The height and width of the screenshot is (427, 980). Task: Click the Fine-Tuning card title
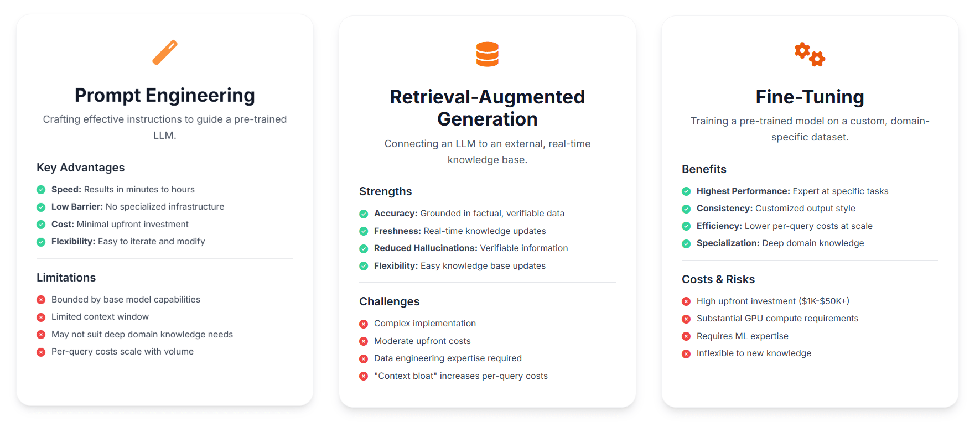[810, 97]
